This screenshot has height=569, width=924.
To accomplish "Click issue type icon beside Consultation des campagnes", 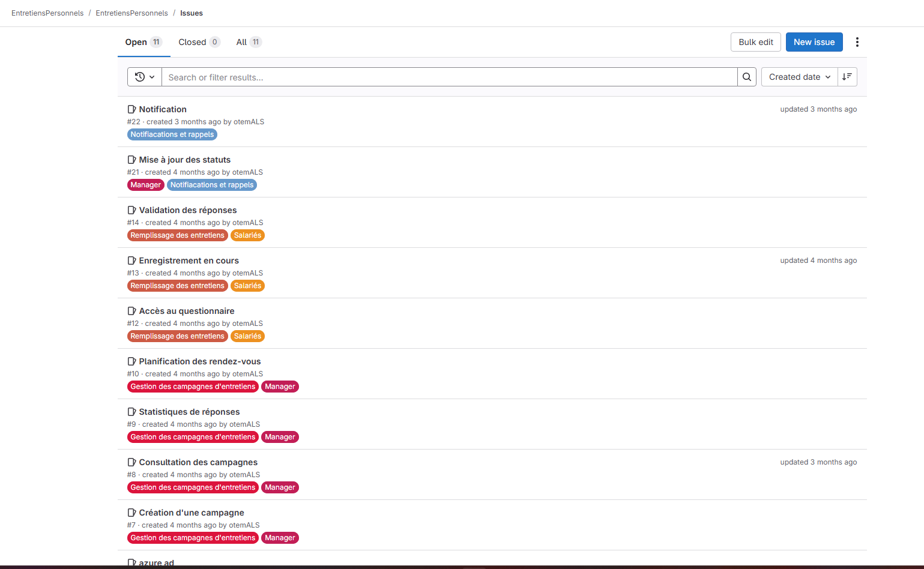I will (132, 462).
